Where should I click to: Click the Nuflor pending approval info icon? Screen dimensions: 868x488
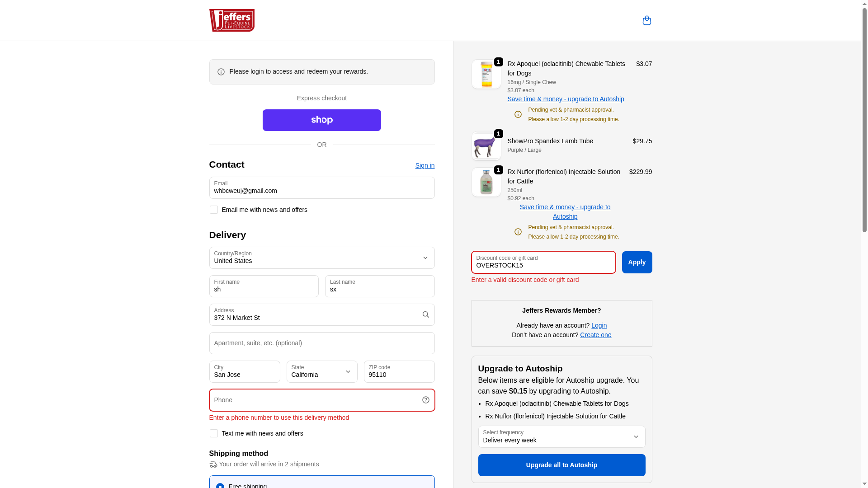[x=518, y=232]
